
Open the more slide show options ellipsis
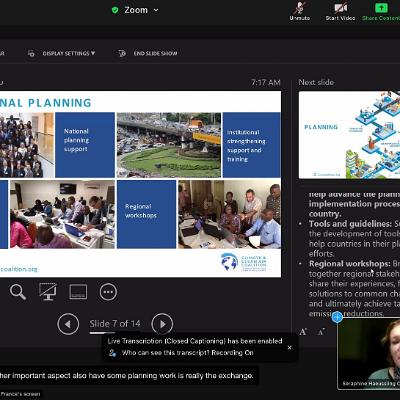[x=108, y=292]
